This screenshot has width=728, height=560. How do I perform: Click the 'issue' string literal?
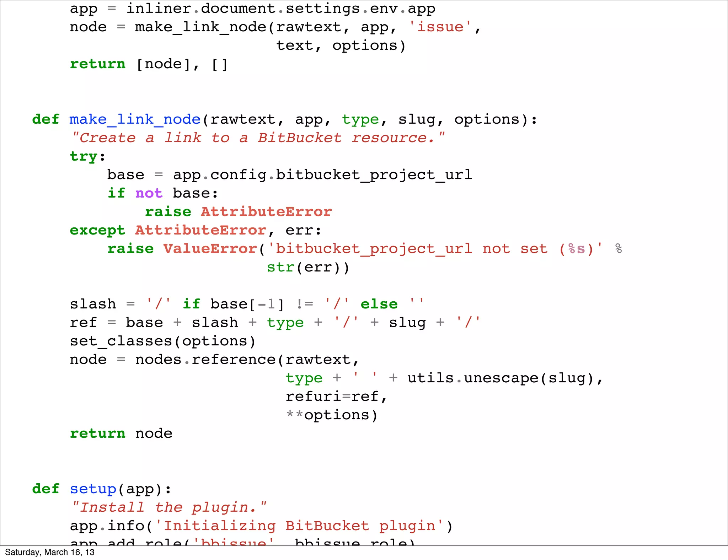coord(440,27)
